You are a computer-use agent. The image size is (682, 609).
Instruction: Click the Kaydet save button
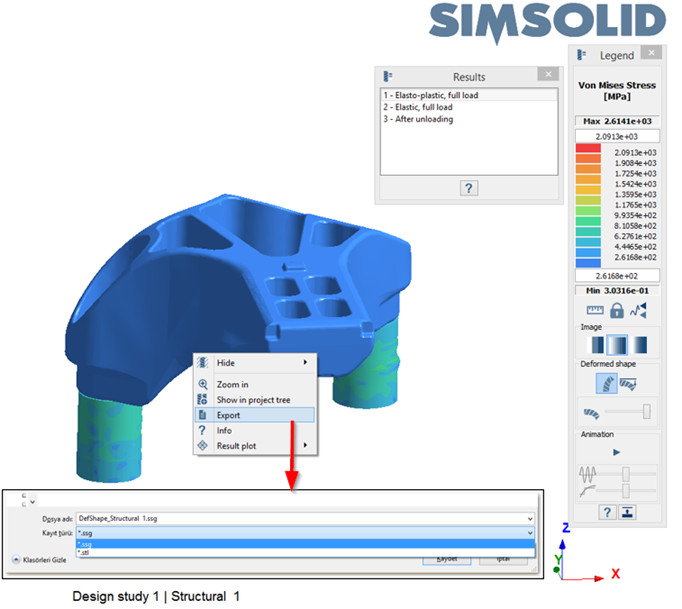[447, 561]
